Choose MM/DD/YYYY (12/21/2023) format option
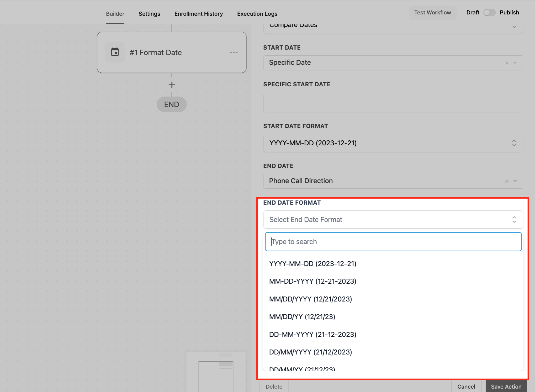The height and width of the screenshot is (392, 535). pyautogui.click(x=310, y=299)
